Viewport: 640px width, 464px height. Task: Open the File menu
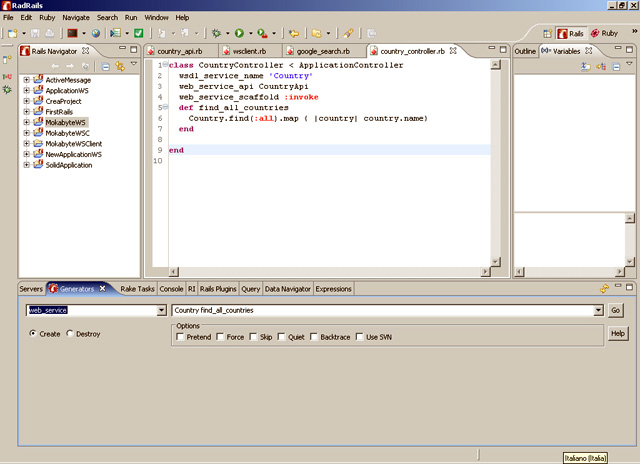[8, 18]
